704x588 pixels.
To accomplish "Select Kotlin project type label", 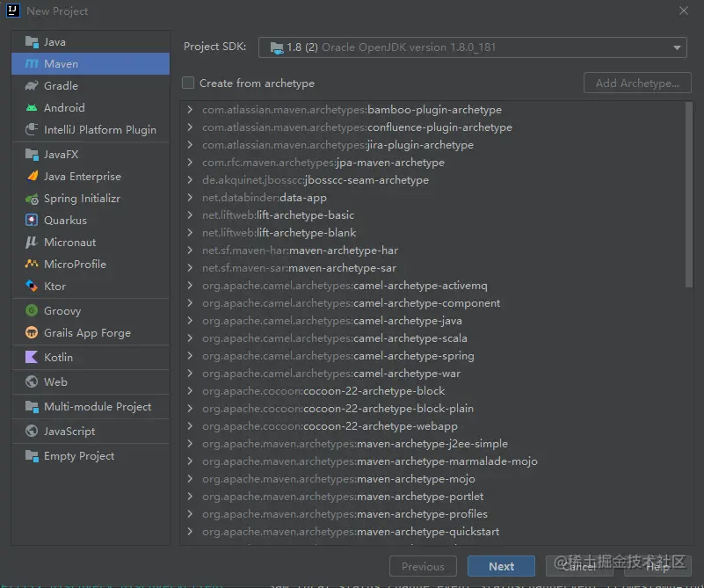I will point(58,358).
